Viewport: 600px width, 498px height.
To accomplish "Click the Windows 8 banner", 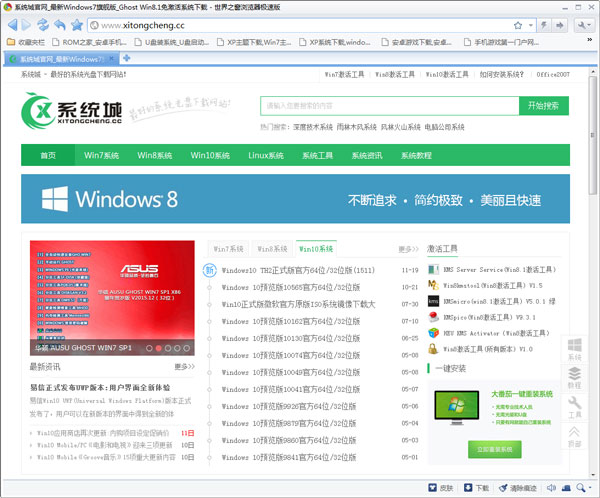I will tap(295, 199).
